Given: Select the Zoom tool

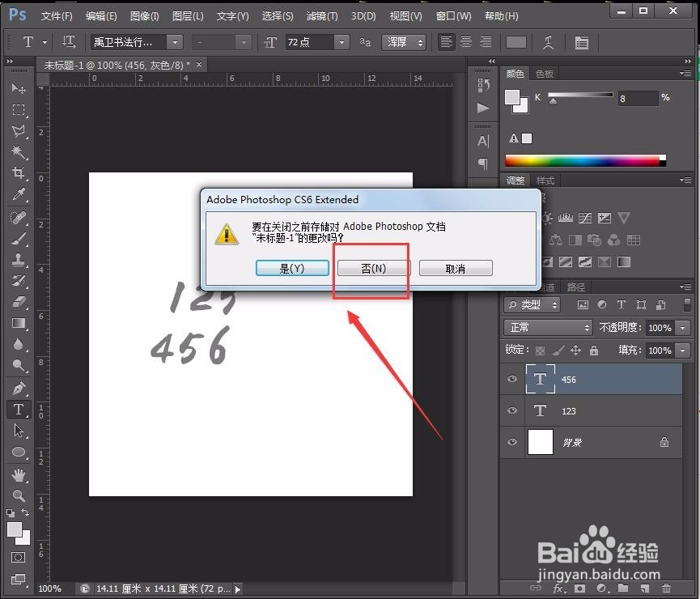Looking at the screenshot, I should pos(19,495).
